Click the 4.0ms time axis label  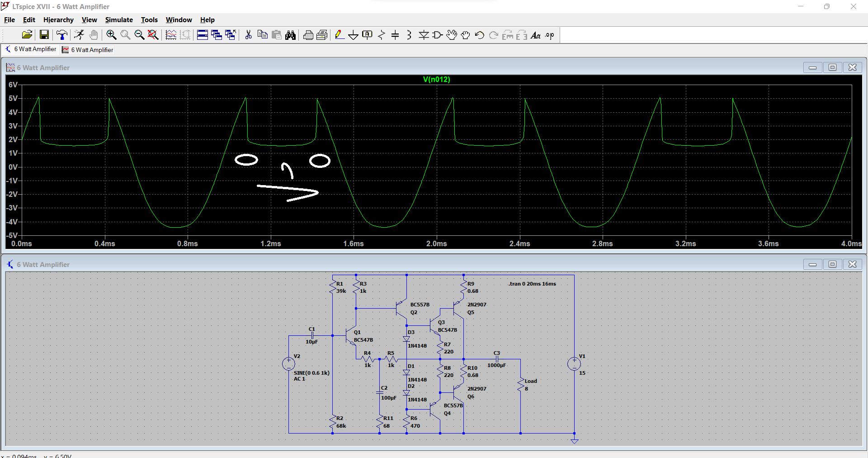(x=851, y=243)
